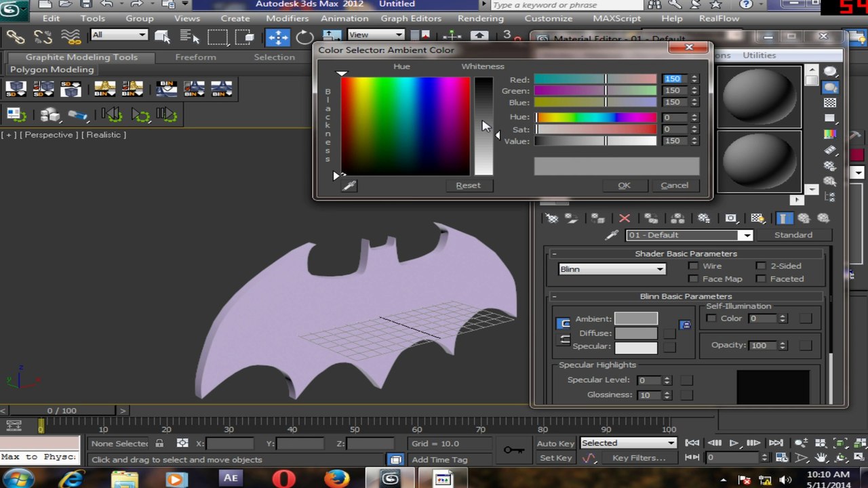Viewport: 868px width, 488px height.
Task: Click OK in the Color Selector
Action: click(624, 186)
